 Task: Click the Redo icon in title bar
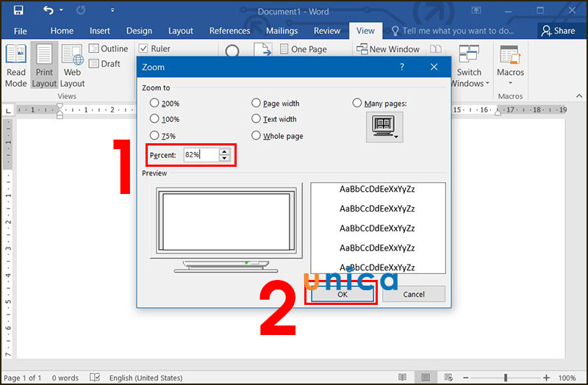click(81, 10)
